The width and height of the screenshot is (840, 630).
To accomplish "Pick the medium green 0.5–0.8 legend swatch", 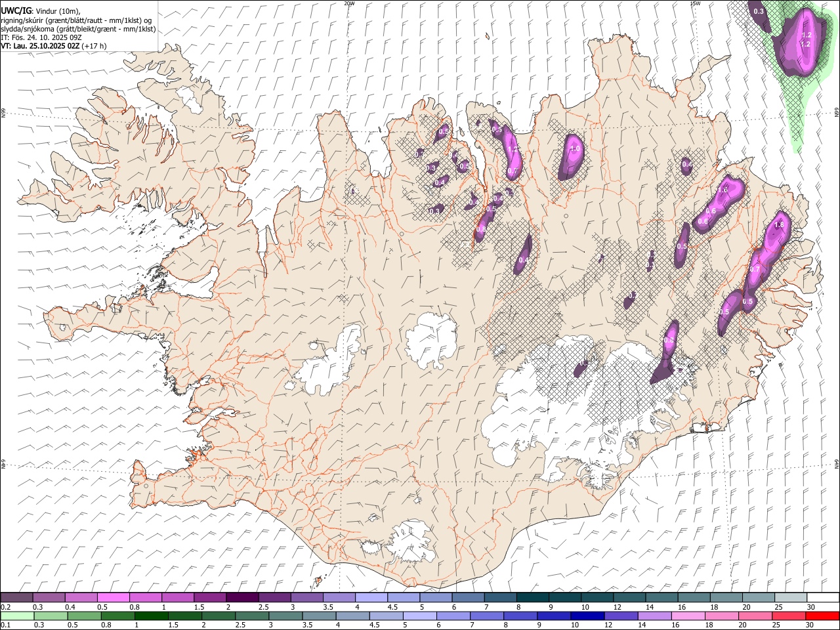I will [84, 616].
